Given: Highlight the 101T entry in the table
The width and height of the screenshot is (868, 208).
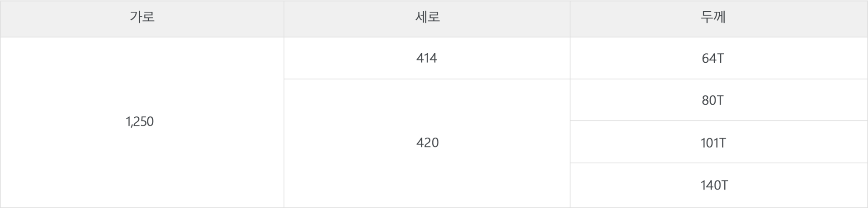Looking at the screenshot, I should coord(713,143).
